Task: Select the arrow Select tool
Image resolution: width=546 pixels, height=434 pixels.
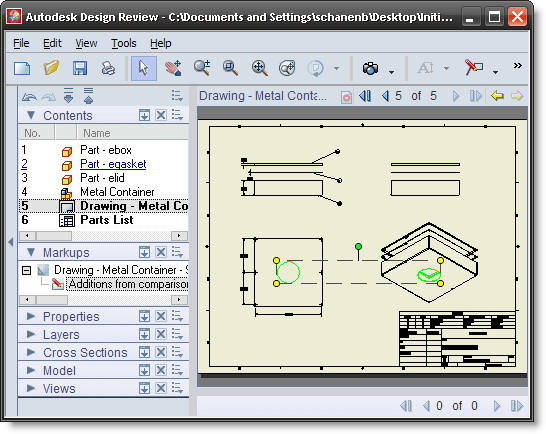Action: [143, 68]
